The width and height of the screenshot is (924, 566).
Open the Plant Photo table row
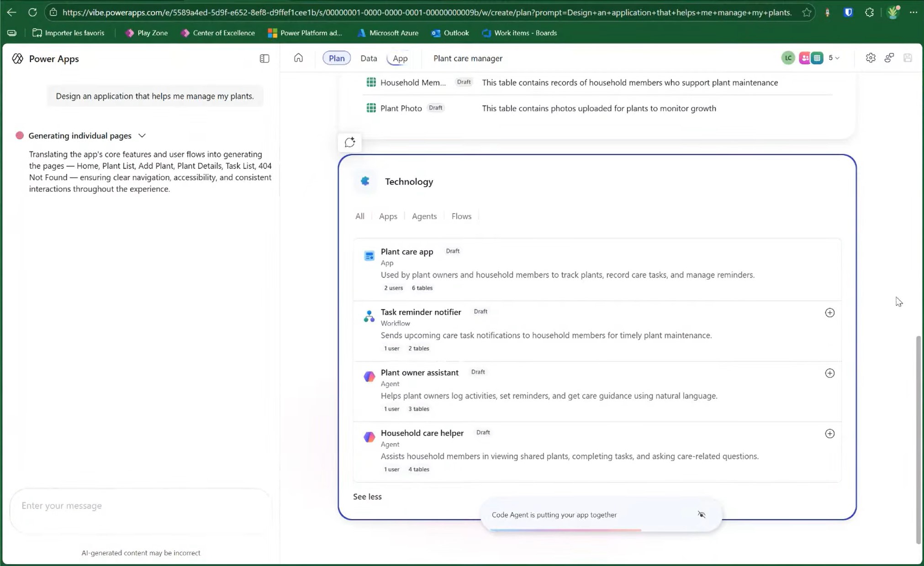coord(401,108)
